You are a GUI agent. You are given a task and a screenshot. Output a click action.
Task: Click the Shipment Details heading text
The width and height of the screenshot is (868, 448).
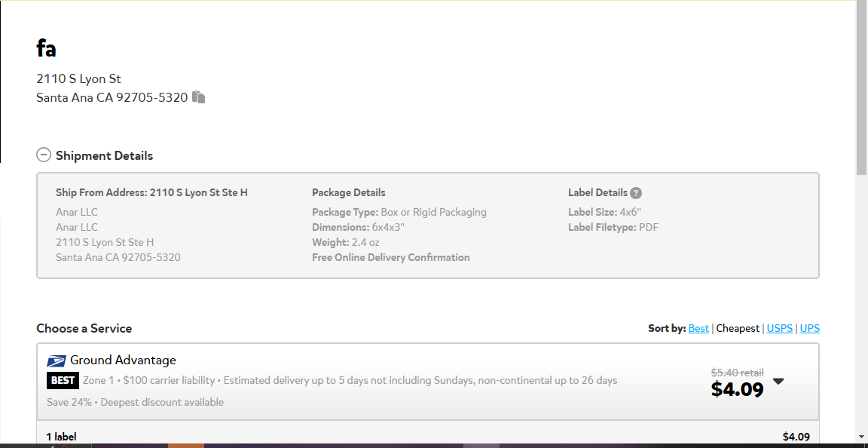(104, 156)
